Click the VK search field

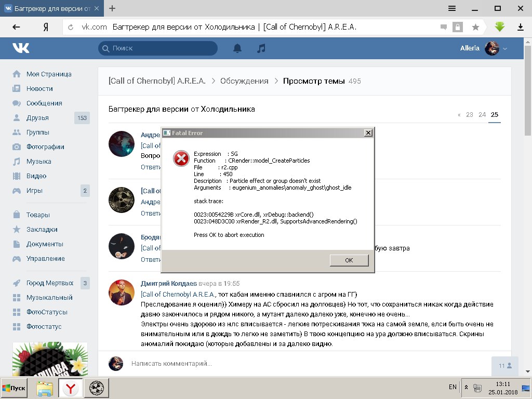pos(158,48)
